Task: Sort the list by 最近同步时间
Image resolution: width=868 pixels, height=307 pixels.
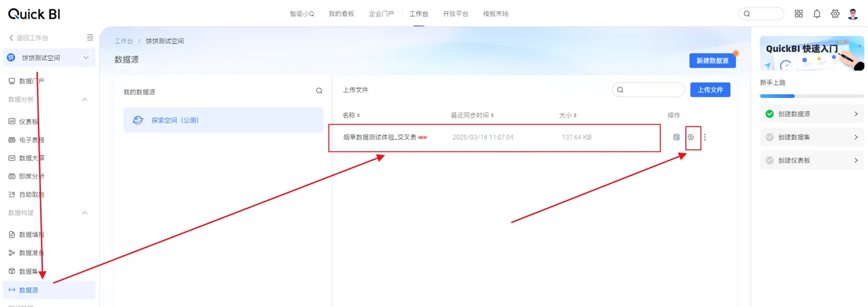Action: (472, 115)
